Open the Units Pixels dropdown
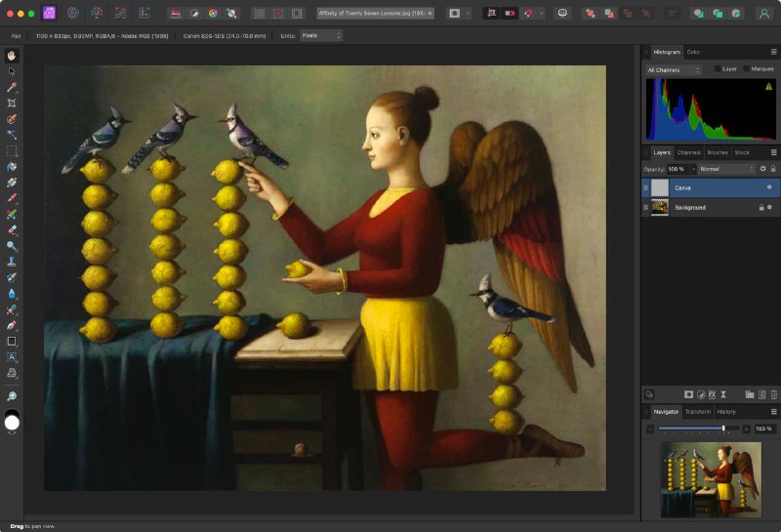 (x=321, y=36)
